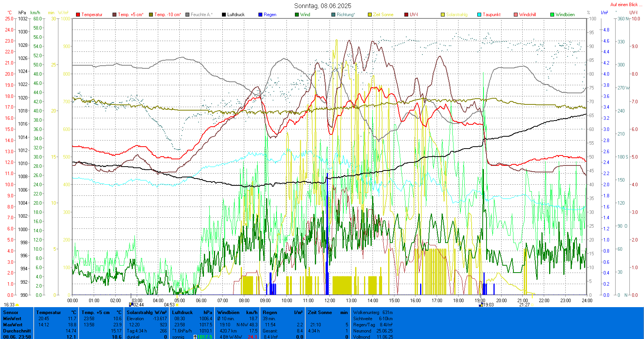Click the moonset icon next to 19:03
Image resolution: width=644 pixels, height=339 pixels.
coord(481,304)
